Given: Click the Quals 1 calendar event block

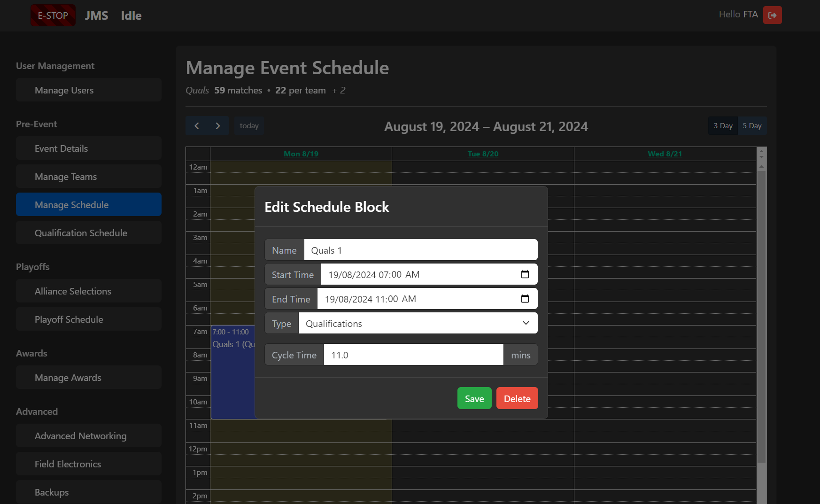Looking at the screenshot, I should click(x=233, y=371).
